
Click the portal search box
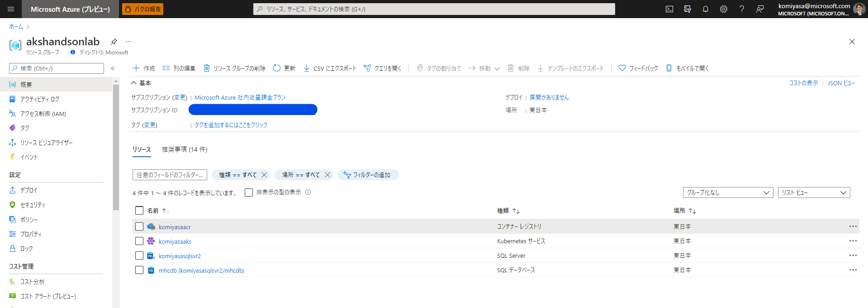[434, 9]
